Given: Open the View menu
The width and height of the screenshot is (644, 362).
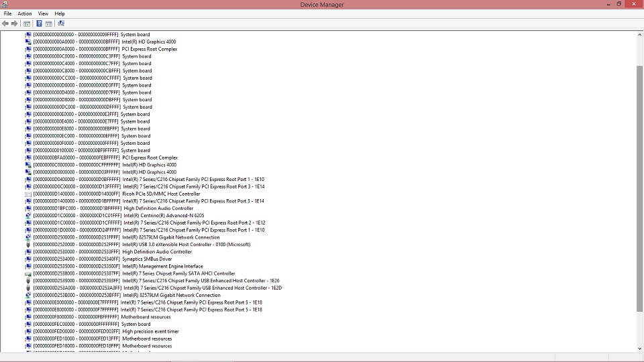Looking at the screenshot, I should [x=43, y=13].
